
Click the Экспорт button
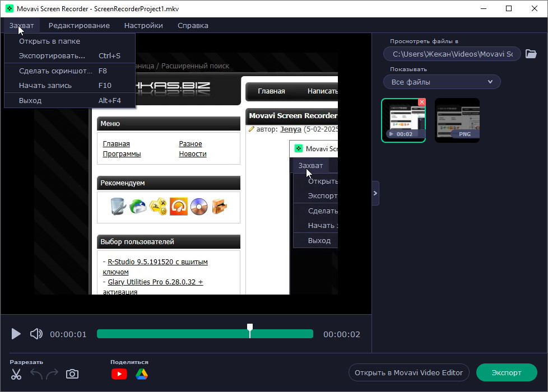(x=507, y=373)
